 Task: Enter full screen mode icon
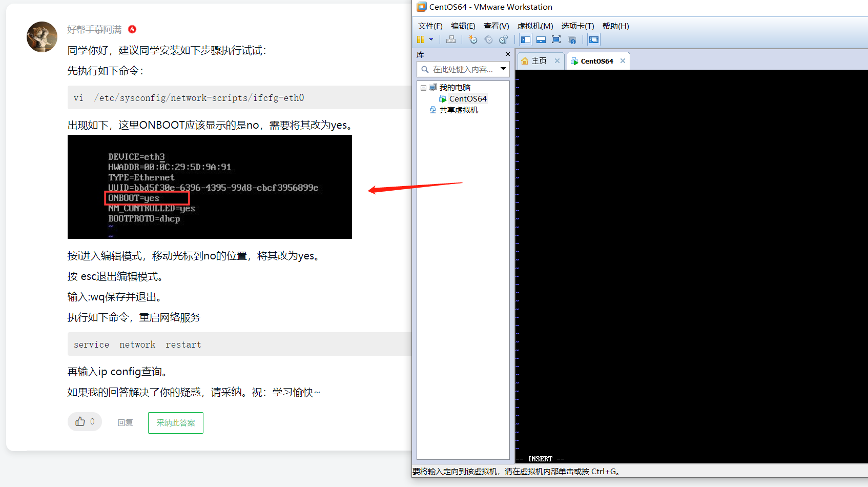coord(556,39)
